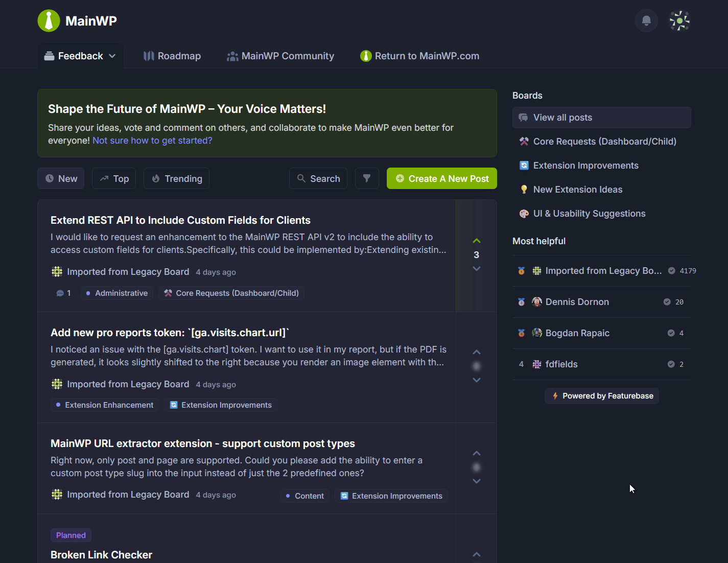The height and width of the screenshot is (563, 728).
Task: Open Dennis Dornon's profile name
Action: pos(577,302)
